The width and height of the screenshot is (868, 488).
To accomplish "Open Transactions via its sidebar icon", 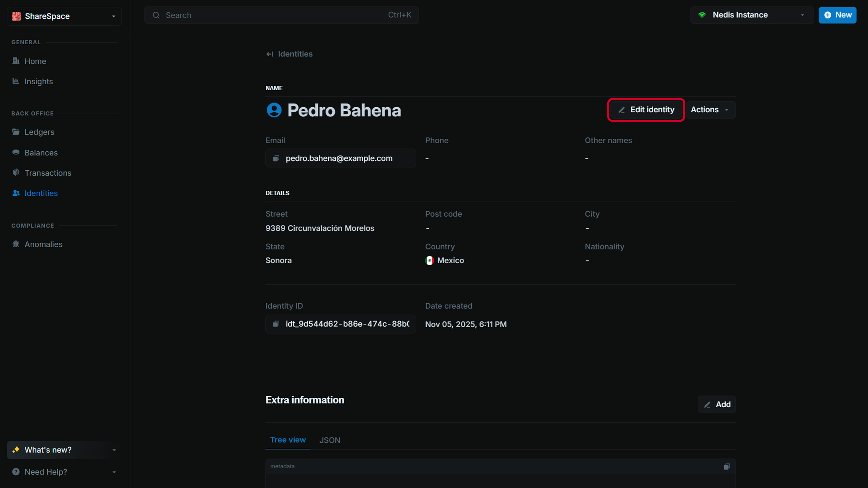I will [x=16, y=172].
